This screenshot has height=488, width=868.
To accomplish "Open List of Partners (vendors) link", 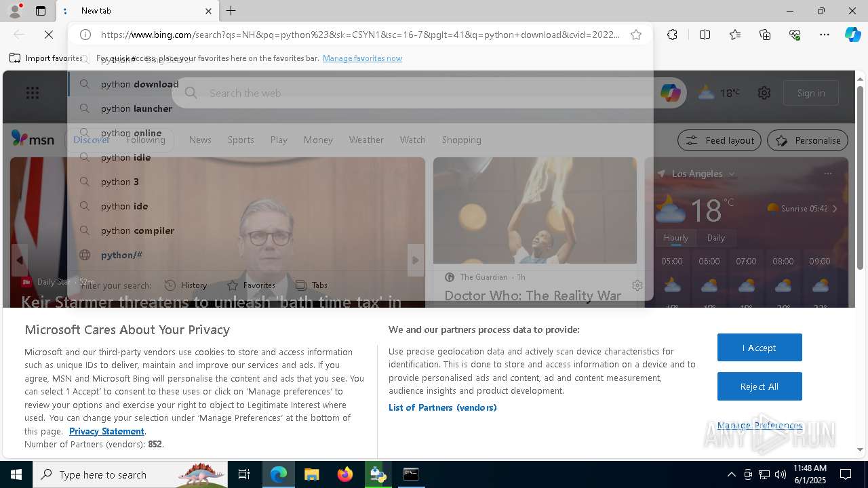I will tap(443, 407).
